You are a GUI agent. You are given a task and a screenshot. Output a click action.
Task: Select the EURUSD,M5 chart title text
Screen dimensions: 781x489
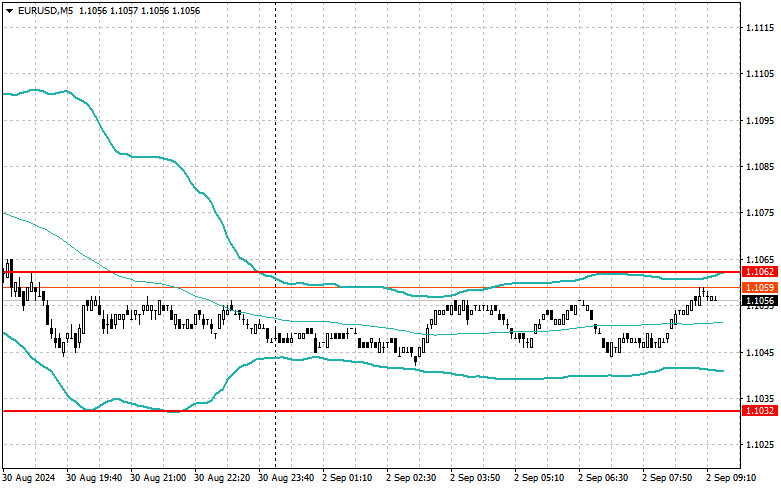pos(45,10)
